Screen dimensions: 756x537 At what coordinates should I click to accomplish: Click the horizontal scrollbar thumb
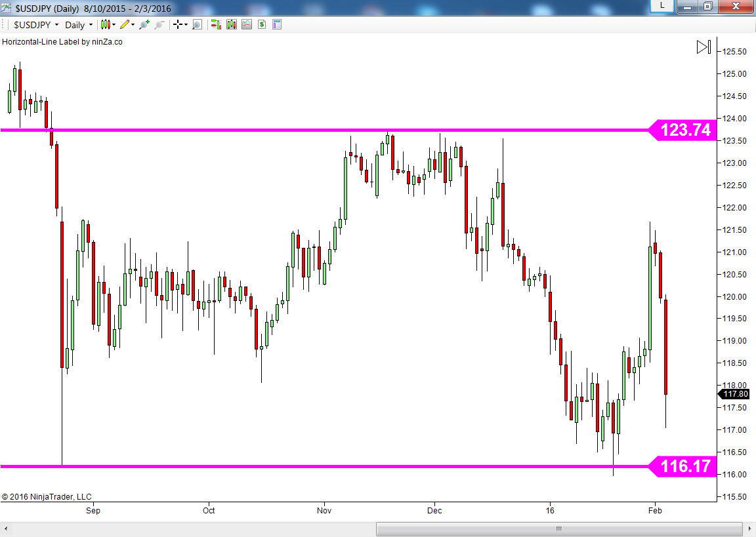pyautogui.click(x=559, y=529)
